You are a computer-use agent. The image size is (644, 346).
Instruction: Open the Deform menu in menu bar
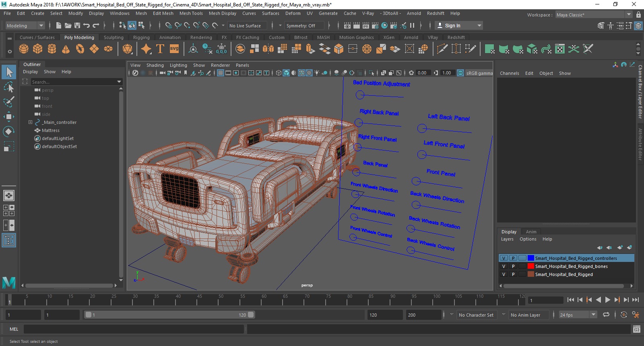293,13
